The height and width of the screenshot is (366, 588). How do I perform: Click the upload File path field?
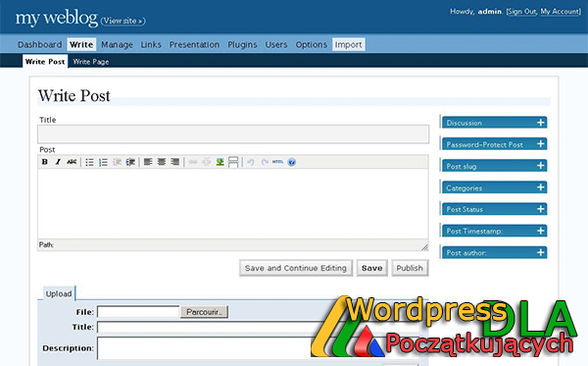(x=138, y=312)
